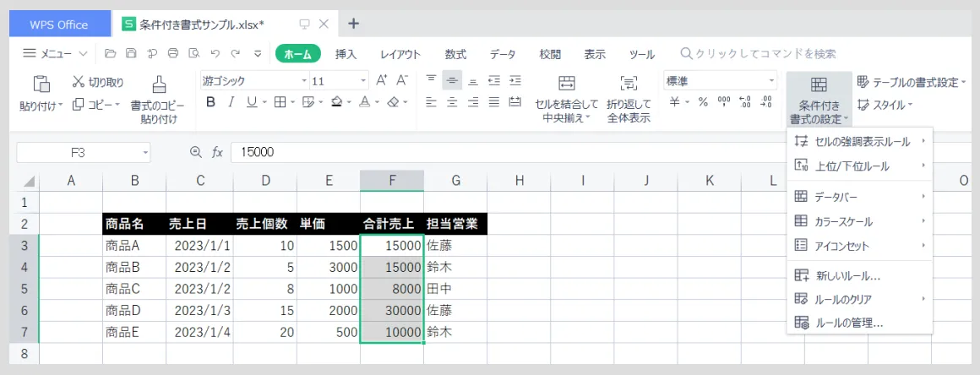Switch to 挿入 ribbon tab

pos(346,54)
